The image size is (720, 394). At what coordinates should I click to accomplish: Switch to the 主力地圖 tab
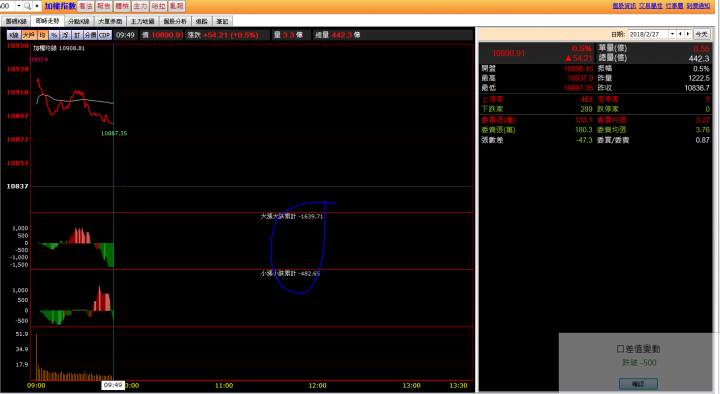[x=142, y=21]
